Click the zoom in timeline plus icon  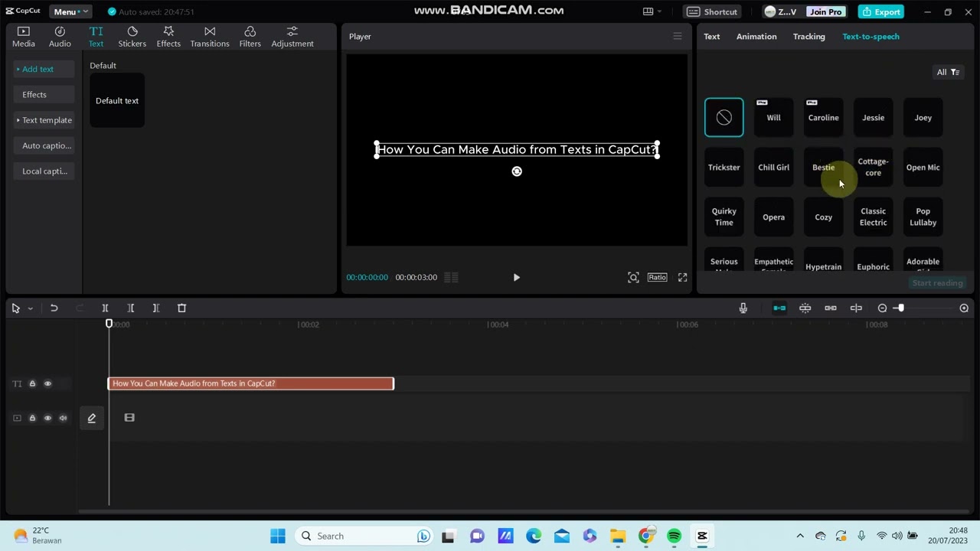point(964,308)
